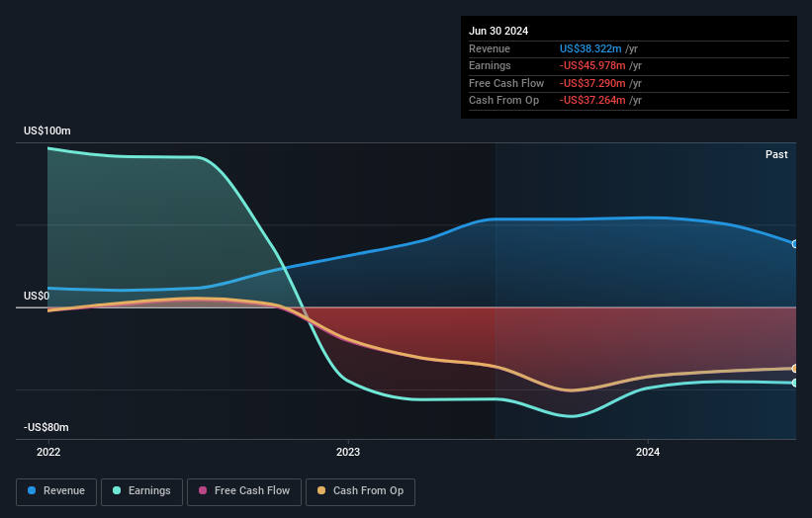Image resolution: width=812 pixels, height=518 pixels.
Task: Toggle the Free Cash Flow legend button
Action: (x=244, y=491)
